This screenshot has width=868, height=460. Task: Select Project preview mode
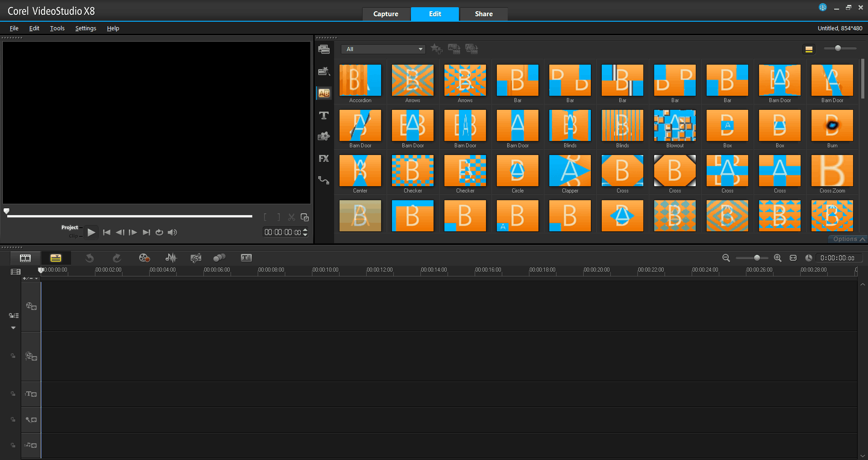point(70,227)
